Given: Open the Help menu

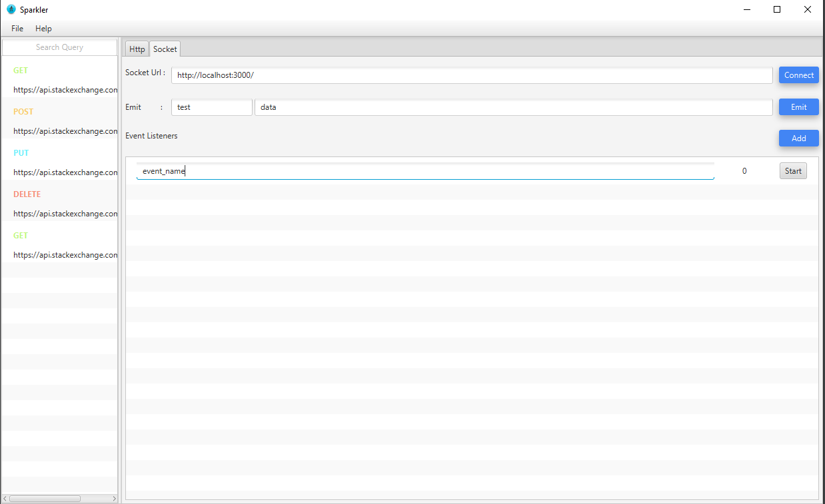Looking at the screenshot, I should point(43,29).
